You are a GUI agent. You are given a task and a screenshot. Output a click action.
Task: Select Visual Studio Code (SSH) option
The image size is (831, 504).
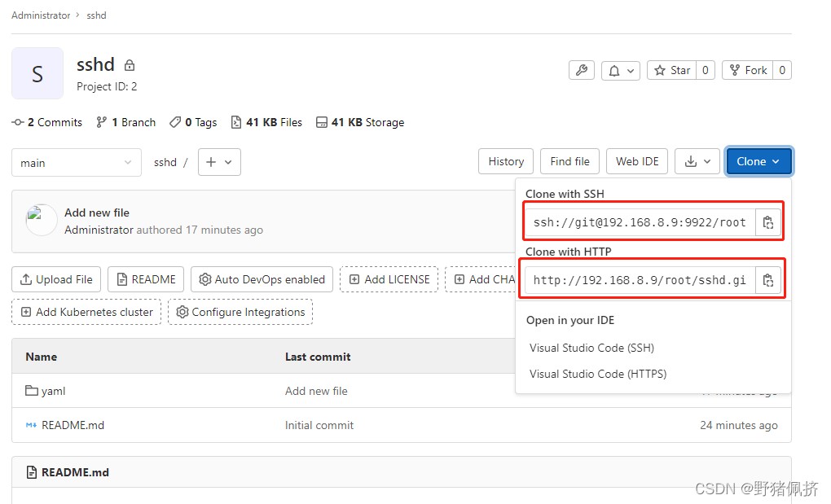591,348
